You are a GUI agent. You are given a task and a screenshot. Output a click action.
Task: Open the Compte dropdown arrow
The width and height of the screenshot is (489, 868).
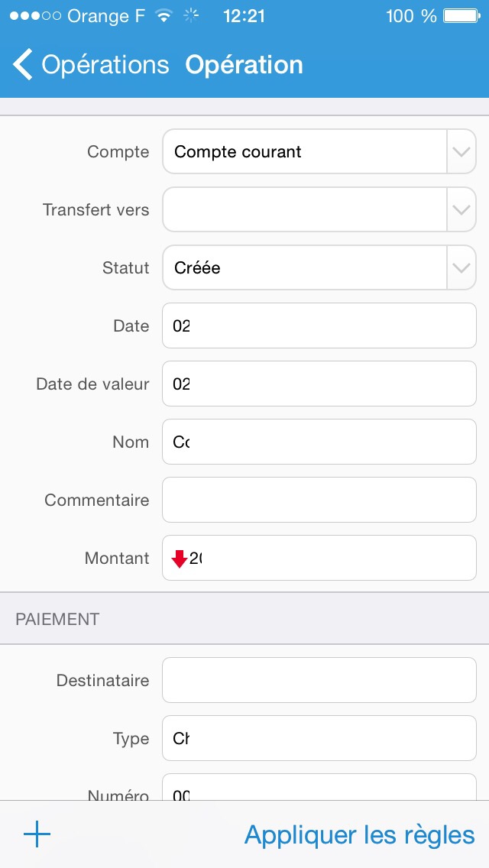[461, 152]
